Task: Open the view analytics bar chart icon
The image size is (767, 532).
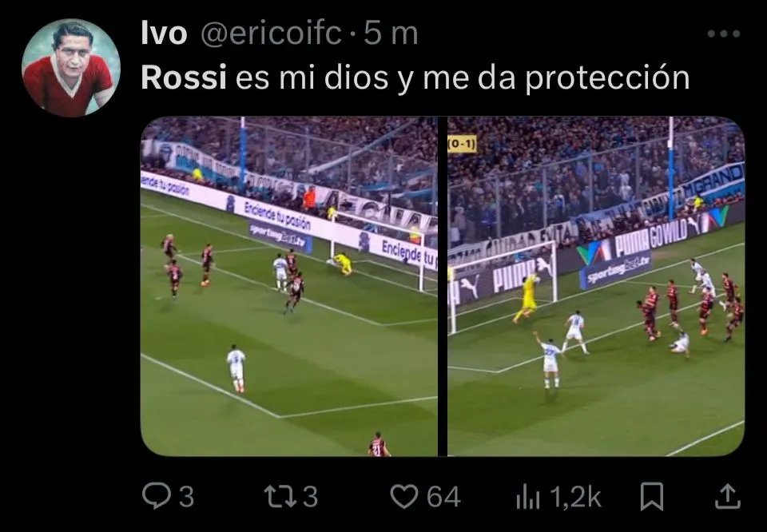Action: point(528,498)
